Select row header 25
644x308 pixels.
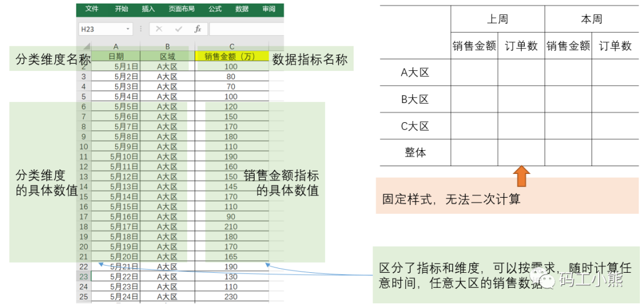pyautogui.click(x=84, y=297)
